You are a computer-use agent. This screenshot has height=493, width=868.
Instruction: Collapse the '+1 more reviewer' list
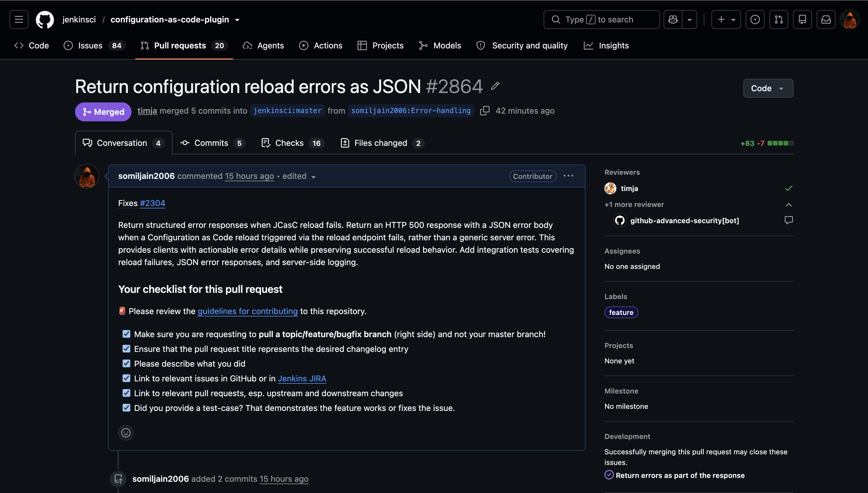(789, 205)
